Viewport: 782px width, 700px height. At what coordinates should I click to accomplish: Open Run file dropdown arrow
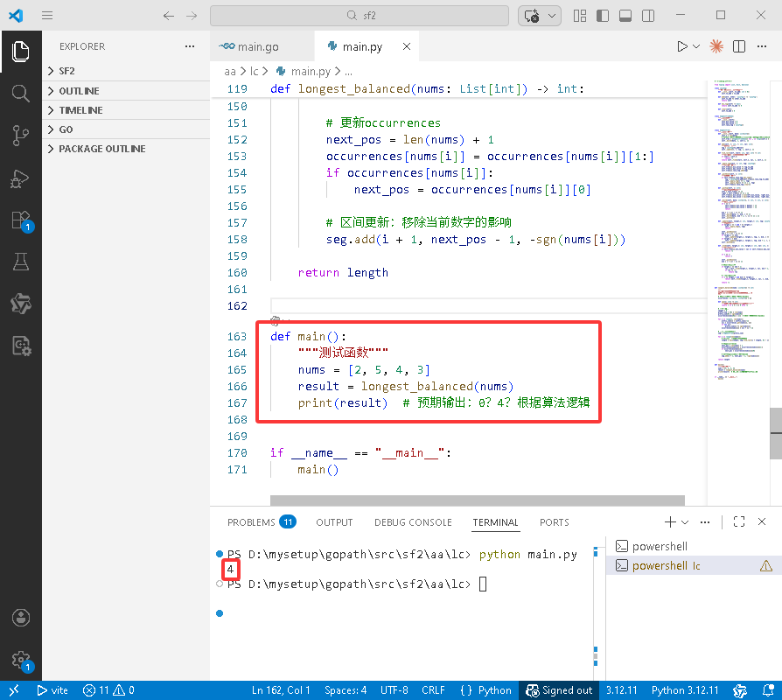pyautogui.click(x=697, y=46)
